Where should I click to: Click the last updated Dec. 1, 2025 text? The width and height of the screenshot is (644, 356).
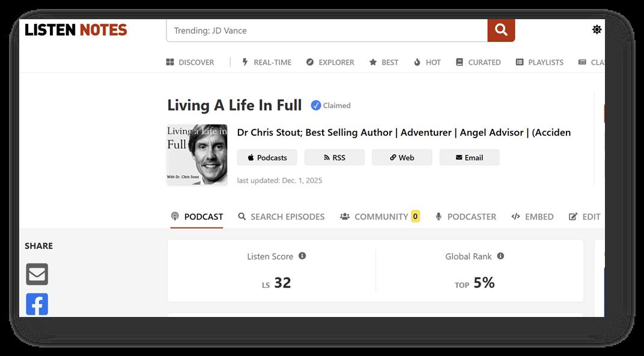point(280,181)
